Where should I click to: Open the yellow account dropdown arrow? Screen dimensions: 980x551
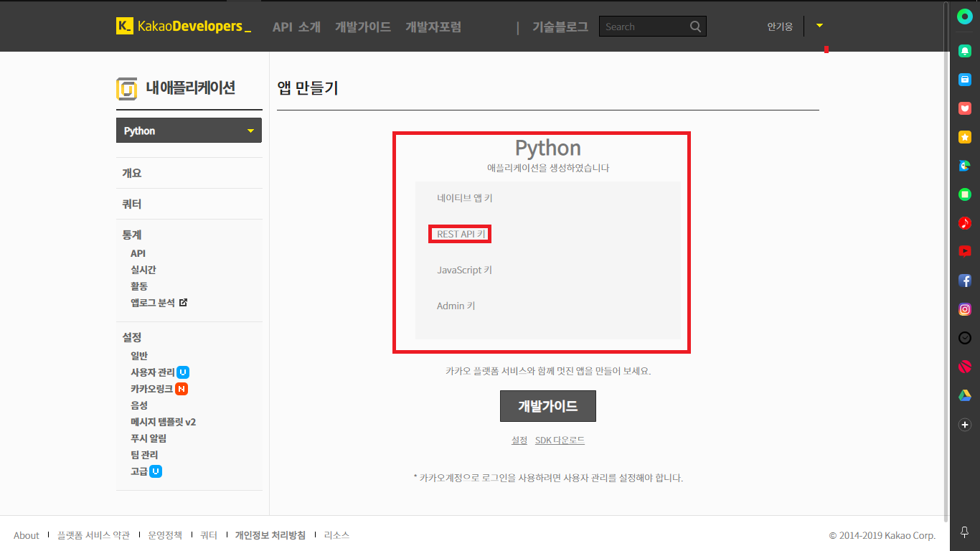point(819,26)
